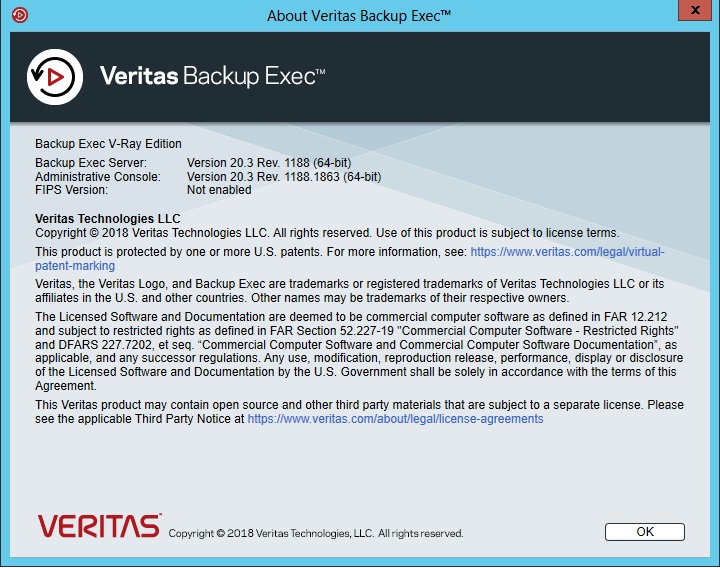Image resolution: width=720 pixels, height=568 pixels.
Task: Click the footer copyright text beside VERITAS logo
Action: pos(316,533)
